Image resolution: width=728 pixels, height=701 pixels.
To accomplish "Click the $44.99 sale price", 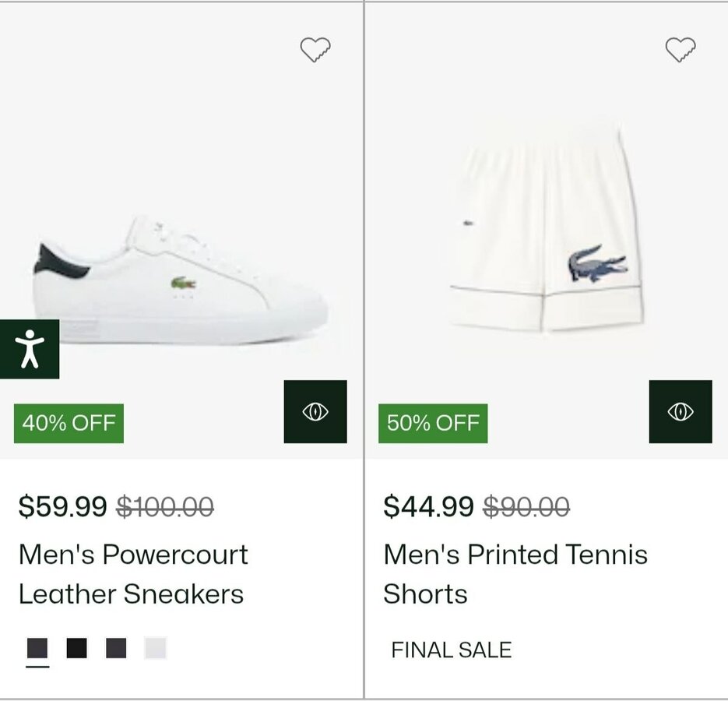I will (x=428, y=507).
